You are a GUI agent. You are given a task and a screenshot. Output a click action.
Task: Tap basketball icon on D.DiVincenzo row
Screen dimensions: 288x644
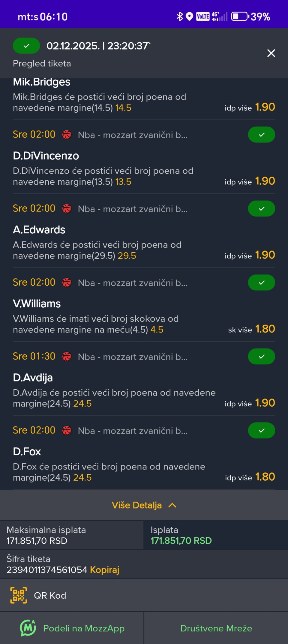click(67, 135)
